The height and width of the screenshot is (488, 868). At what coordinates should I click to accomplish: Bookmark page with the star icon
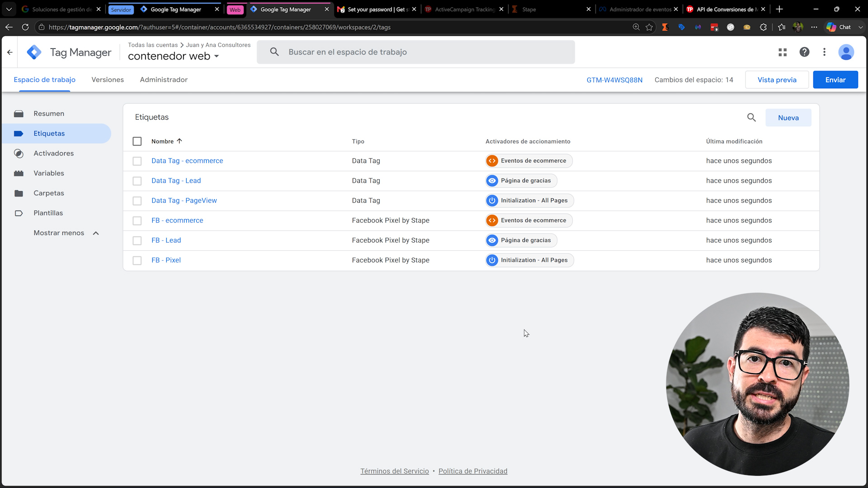(649, 27)
